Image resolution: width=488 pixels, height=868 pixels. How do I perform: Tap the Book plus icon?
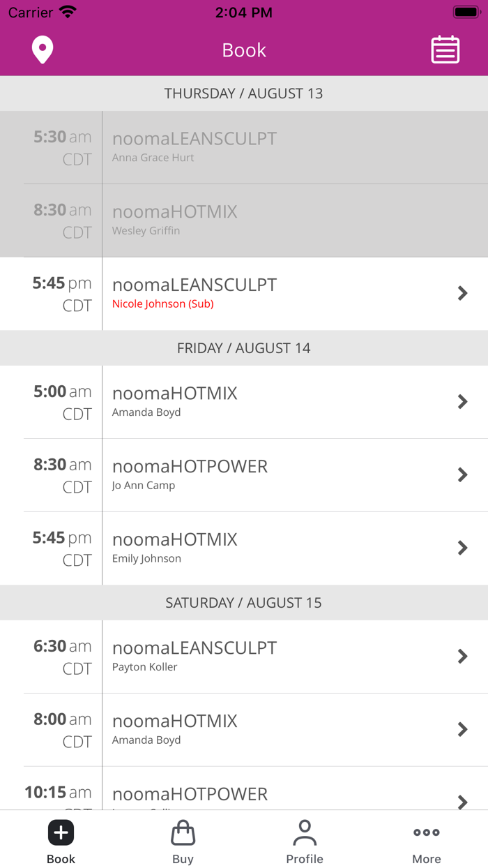[61, 832]
